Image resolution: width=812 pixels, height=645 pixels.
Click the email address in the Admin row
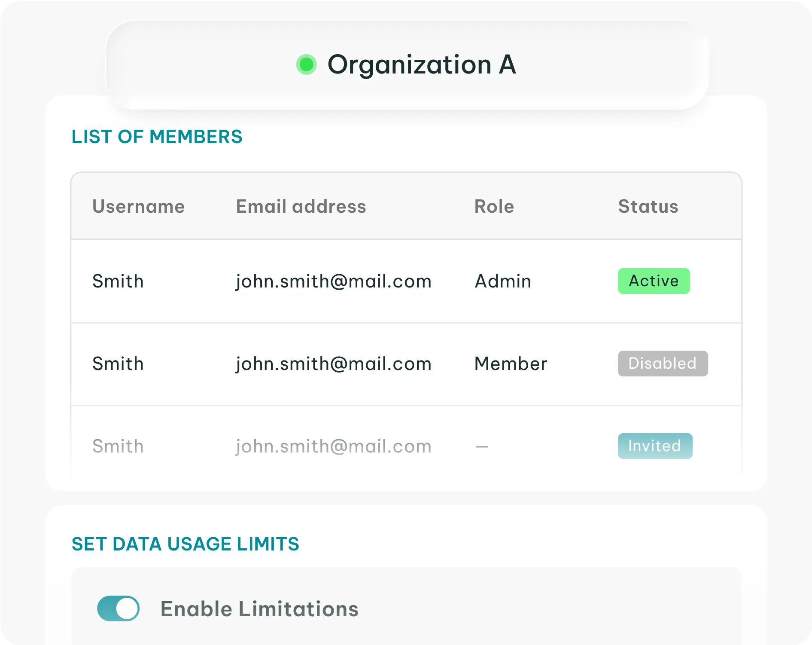click(334, 282)
